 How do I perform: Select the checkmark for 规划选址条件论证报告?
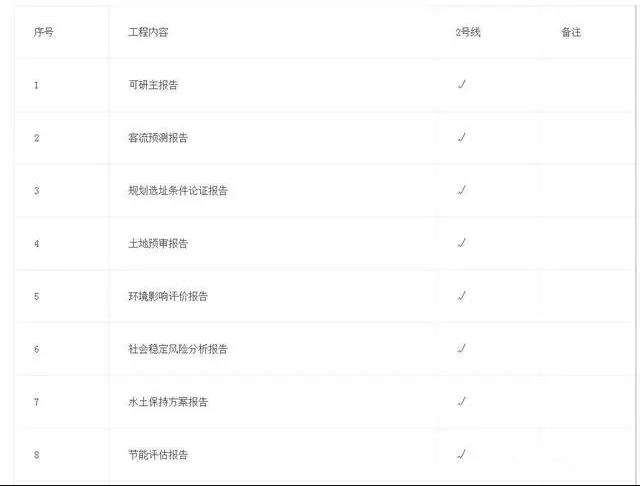(x=462, y=190)
